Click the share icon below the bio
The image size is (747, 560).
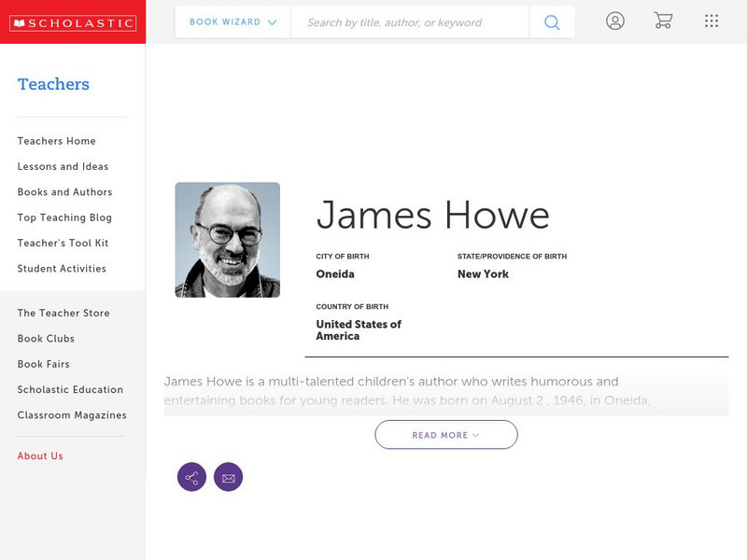[191, 477]
